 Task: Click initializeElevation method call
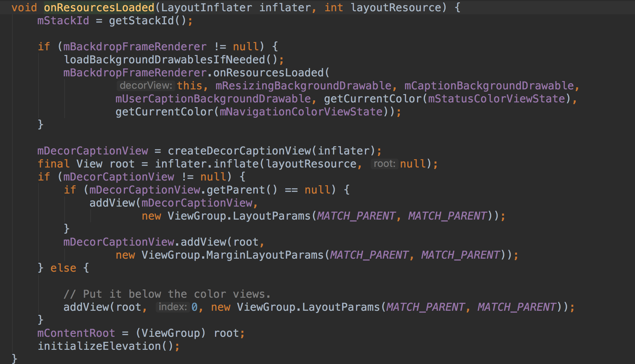[x=99, y=346]
